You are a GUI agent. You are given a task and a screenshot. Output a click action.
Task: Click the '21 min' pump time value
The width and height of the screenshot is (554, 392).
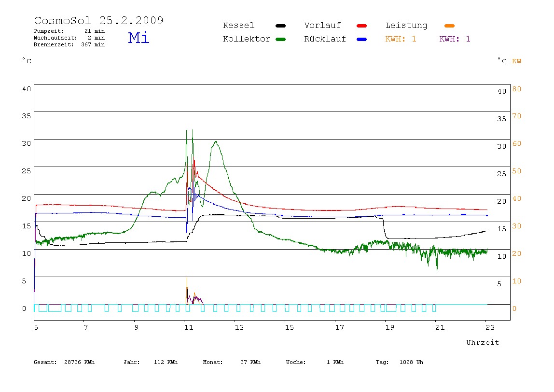94,31
